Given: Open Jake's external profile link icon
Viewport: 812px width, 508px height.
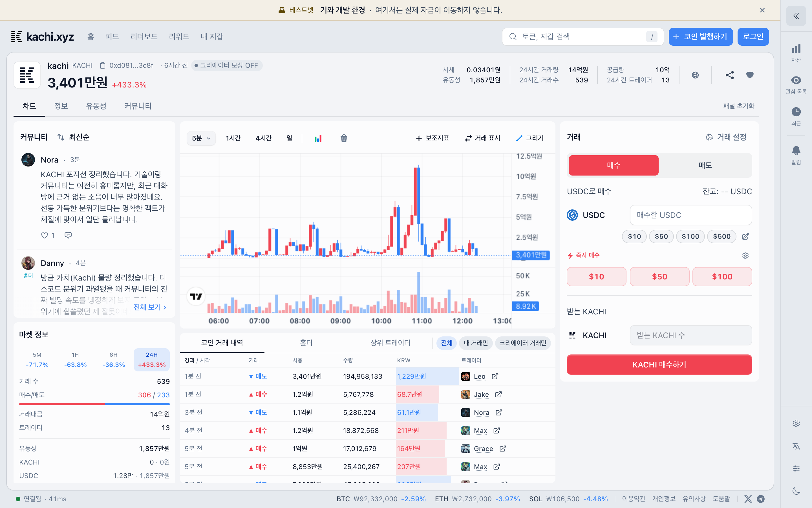Looking at the screenshot, I should coord(498,395).
